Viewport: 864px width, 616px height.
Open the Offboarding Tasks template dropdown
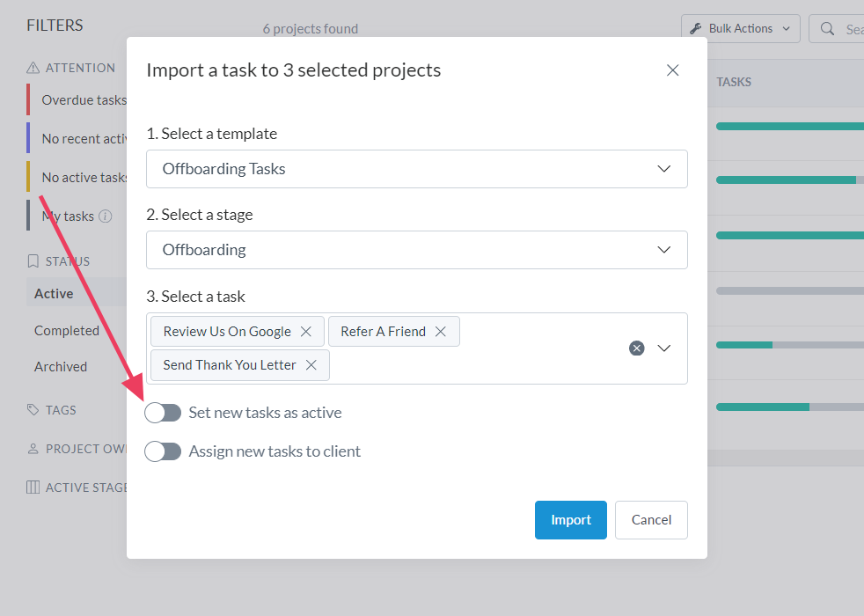pos(416,169)
